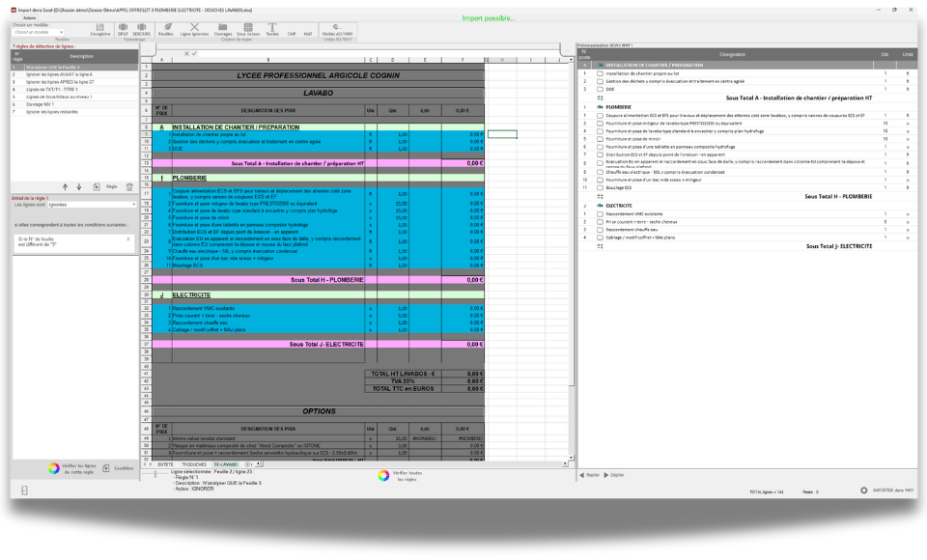
Task: Click the IMPORTER dans WHY gear button
Action: pyautogui.click(x=886, y=490)
